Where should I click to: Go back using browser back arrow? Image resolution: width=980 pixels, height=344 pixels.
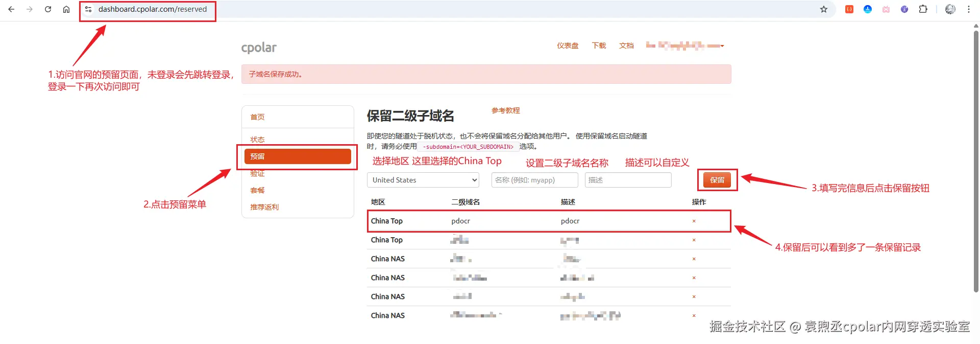click(11, 9)
